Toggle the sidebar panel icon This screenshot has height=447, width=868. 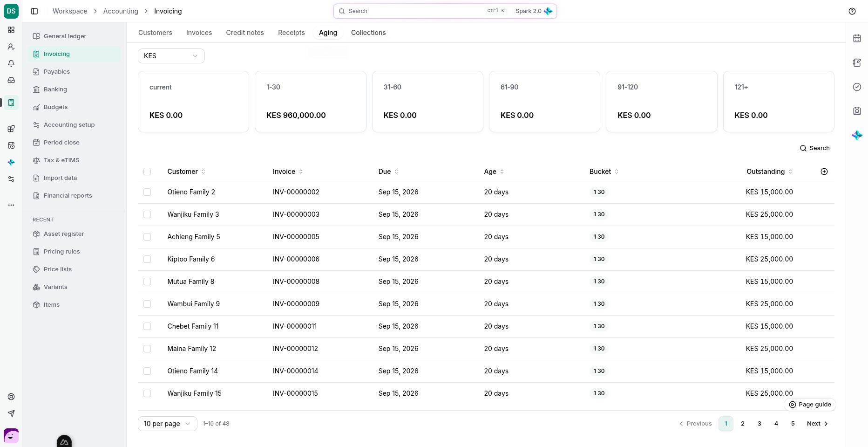coord(34,11)
